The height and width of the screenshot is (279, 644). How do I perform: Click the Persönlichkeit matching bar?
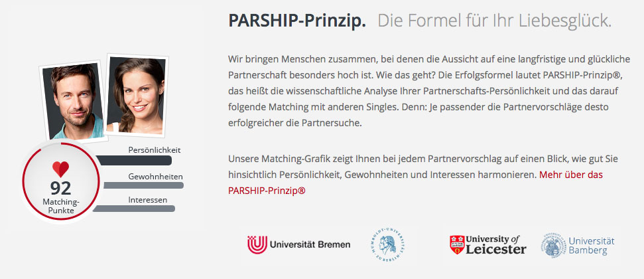tap(134, 161)
